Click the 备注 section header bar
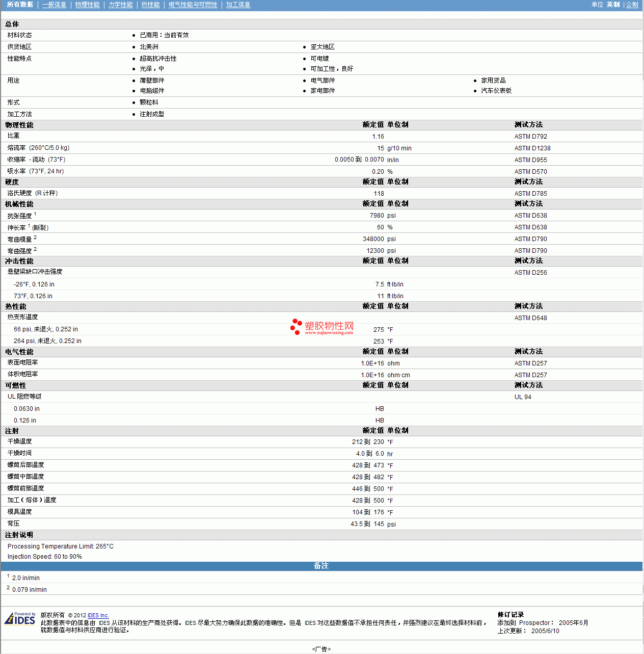Screen dimensions: 644x654 click(x=321, y=566)
